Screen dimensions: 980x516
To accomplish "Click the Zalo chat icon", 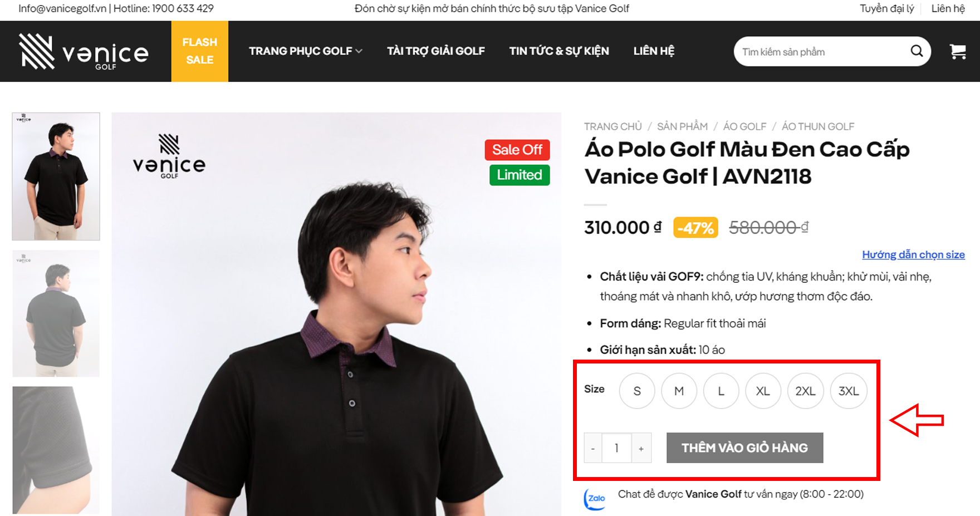I will pyautogui.click(x=595, y=498).
